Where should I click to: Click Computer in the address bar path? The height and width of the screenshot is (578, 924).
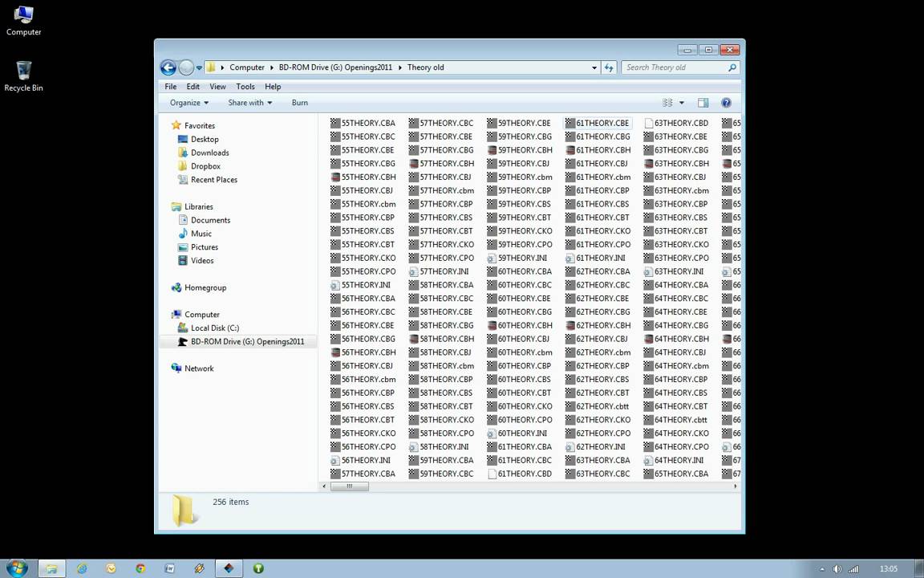click(x=247, y=67)
